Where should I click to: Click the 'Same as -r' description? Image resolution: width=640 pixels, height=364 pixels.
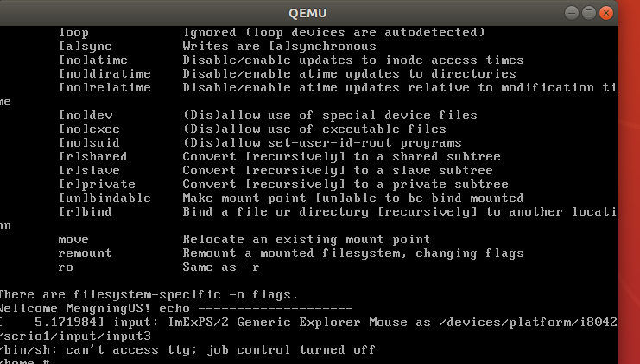coord(221,267)
